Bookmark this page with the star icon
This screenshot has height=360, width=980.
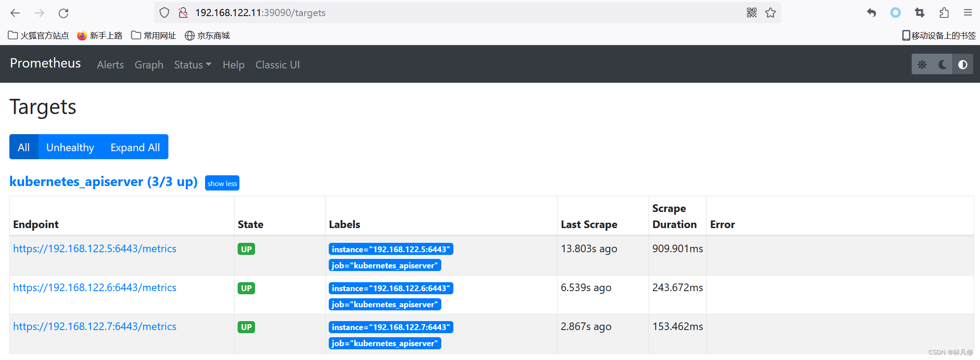coord(771,13)
